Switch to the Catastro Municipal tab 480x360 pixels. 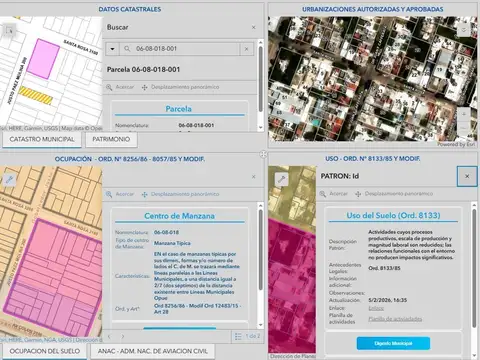pos(42,139)
